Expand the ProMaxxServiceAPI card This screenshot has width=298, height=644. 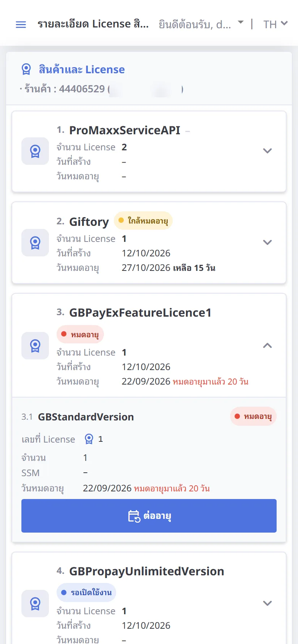[267, 151]
